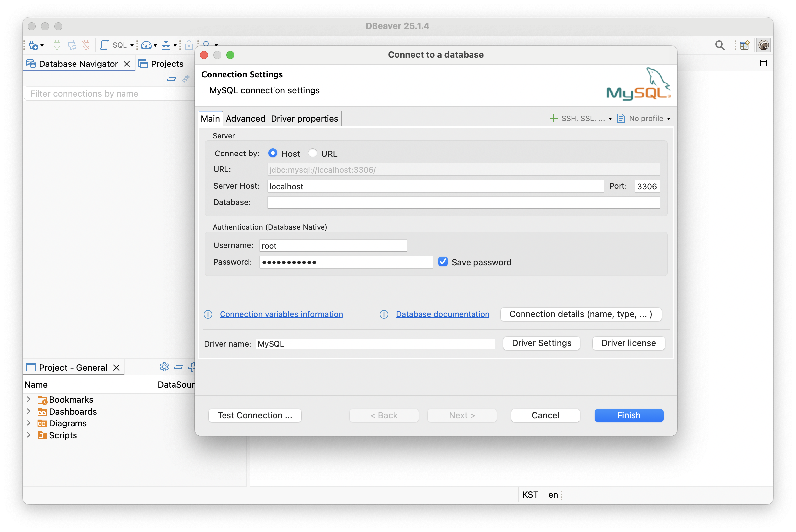The width and height of the screenshot is (796, 532).
Task: Click the New Database Connection plug icon
Action: [x=34, y=45]
